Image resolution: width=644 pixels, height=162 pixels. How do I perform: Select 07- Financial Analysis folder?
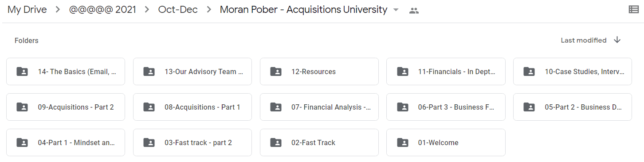click(x=319, y=107)
